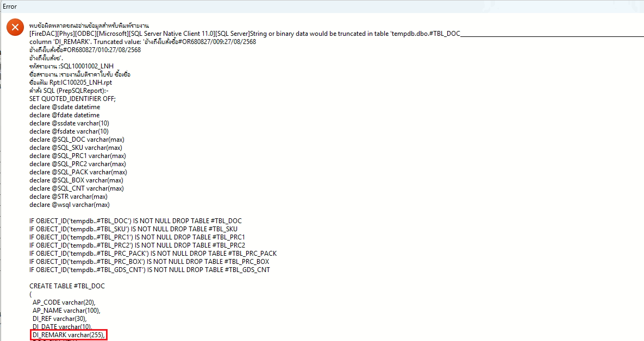The width and height of the screenshot is (644, 341).
Task: Click the DROP TABLE #TBL_GDS_CNT statement line
Action: [149, 270]
